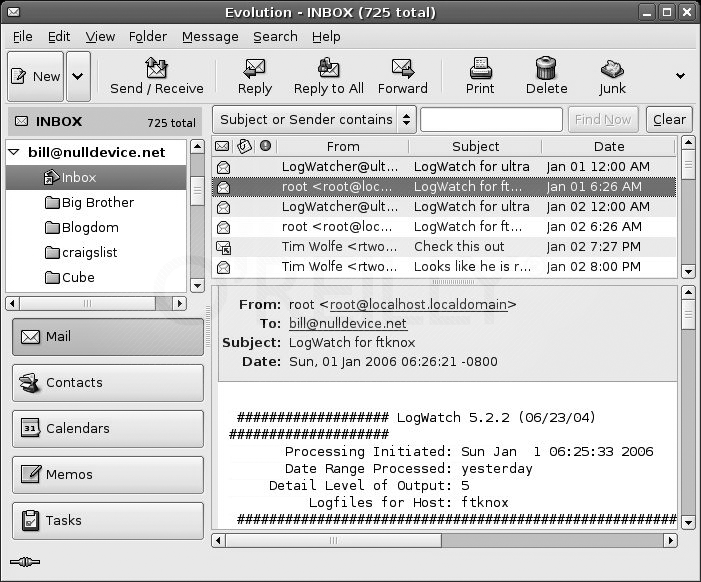Sort messages by Subject column
Screen dimensions: 701x582
(x=475, y=147)
